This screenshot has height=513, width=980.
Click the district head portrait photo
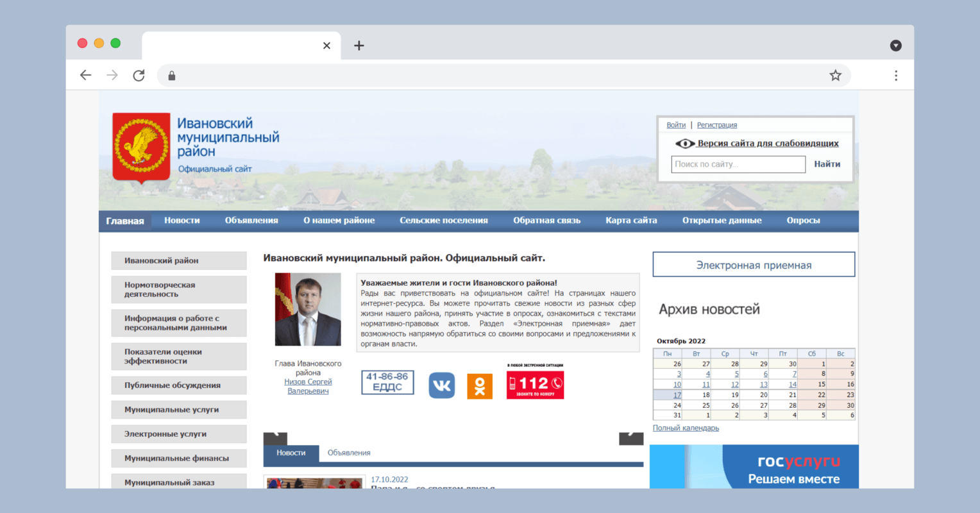pyautogui.click(x=308, y=310)
